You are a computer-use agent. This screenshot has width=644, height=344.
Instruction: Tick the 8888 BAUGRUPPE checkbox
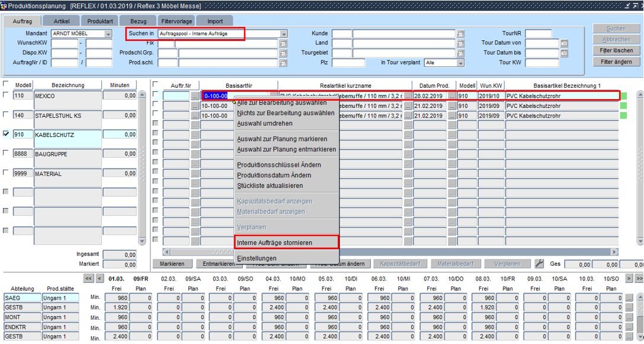(7, 154)
